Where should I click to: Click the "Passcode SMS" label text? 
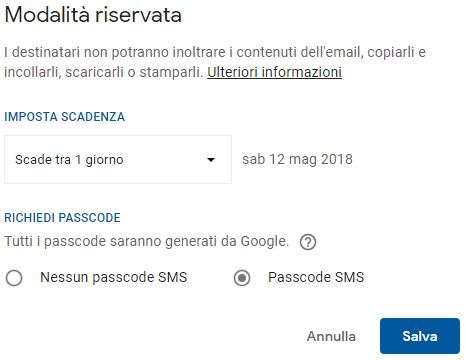(316, 277)
